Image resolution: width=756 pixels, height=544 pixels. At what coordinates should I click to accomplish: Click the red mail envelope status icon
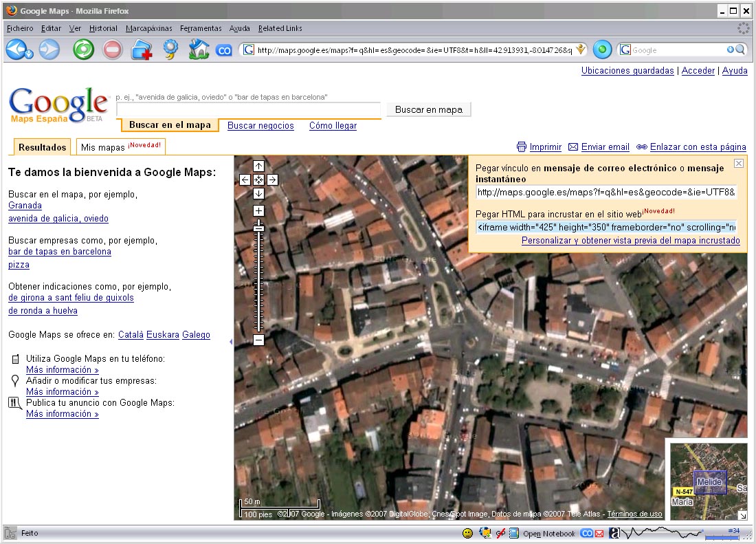pyautogui.click(x=599, y=534)
